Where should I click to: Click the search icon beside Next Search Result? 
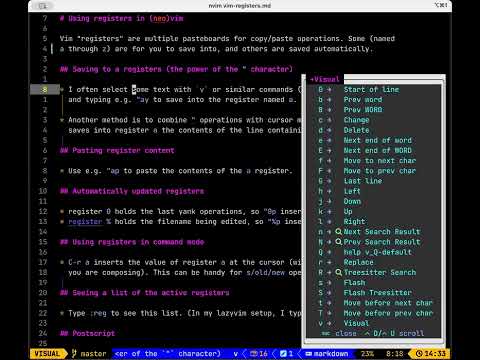coord(338,232)
